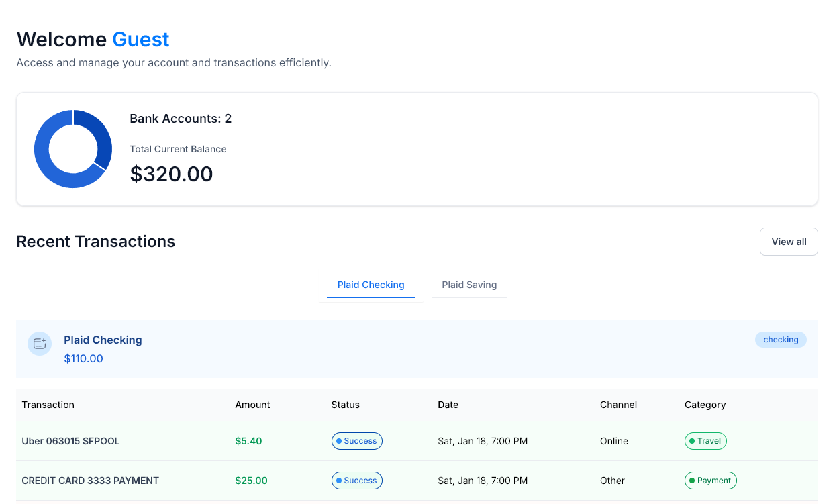
Task: Click the $110.00 checking balance amount
Action: tap(83, 358)
